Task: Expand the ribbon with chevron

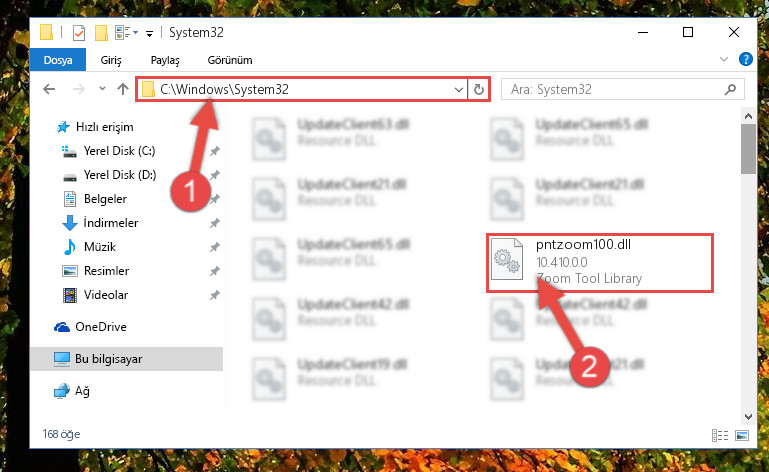Action: [x=723, y=59]
